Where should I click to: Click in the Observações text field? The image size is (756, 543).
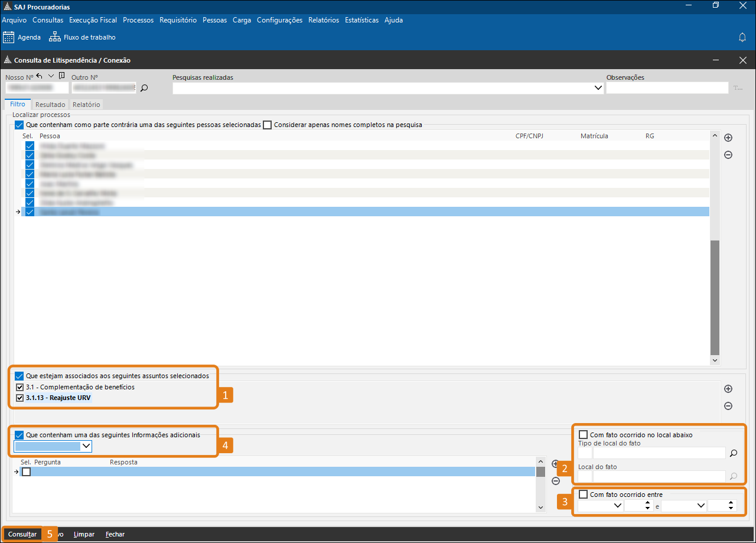click(x=667, y=88)
